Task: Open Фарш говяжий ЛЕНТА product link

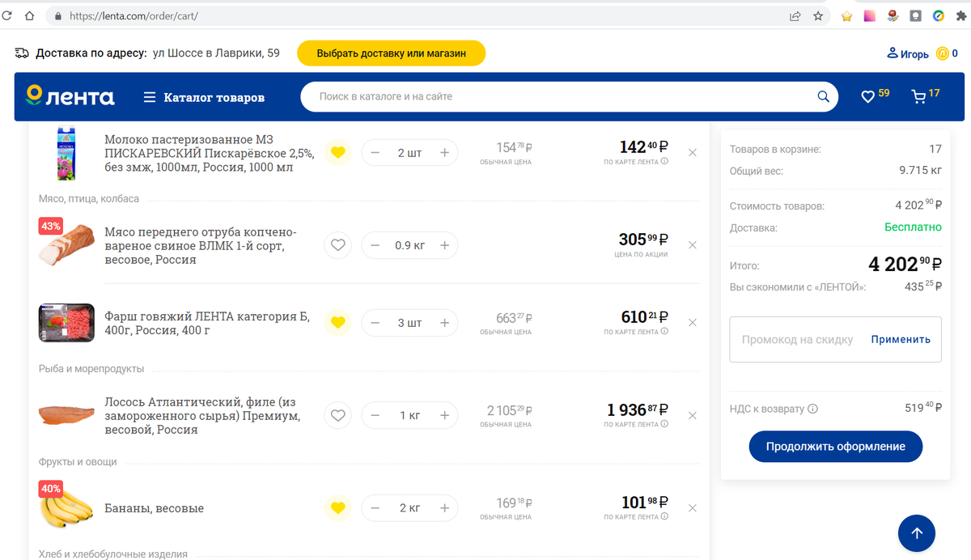Action: click(207, 323)
